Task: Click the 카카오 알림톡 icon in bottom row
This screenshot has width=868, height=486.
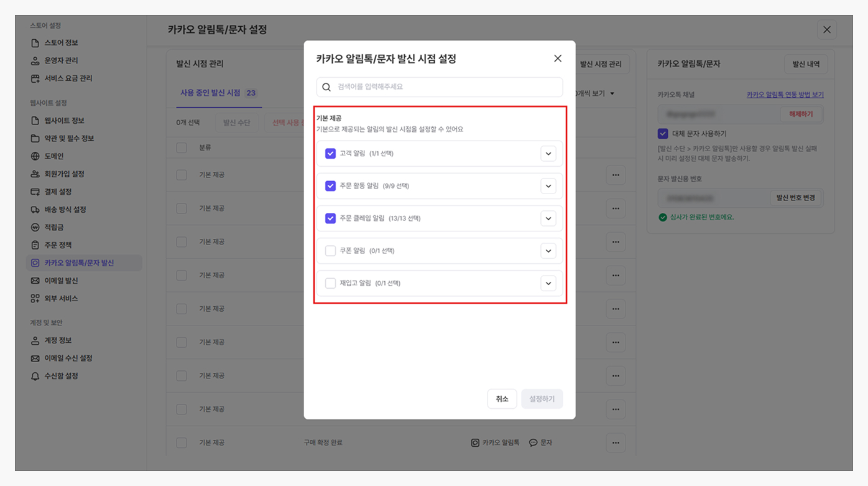Action: coord(475,442)
